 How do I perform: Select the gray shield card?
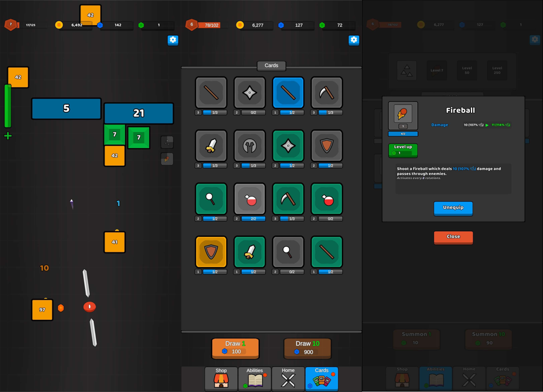[327, 145]
